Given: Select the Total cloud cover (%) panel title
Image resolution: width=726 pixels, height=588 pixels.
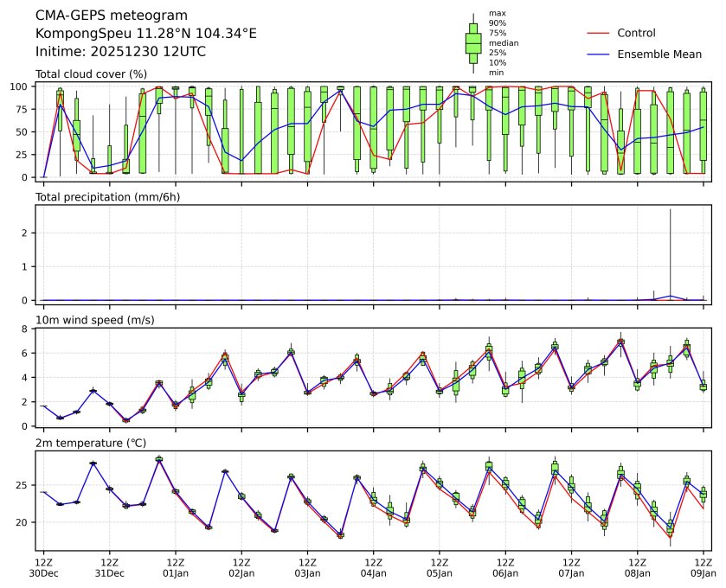Looking at the screenshot, I should pyautogui.click(x=91, y=74).
